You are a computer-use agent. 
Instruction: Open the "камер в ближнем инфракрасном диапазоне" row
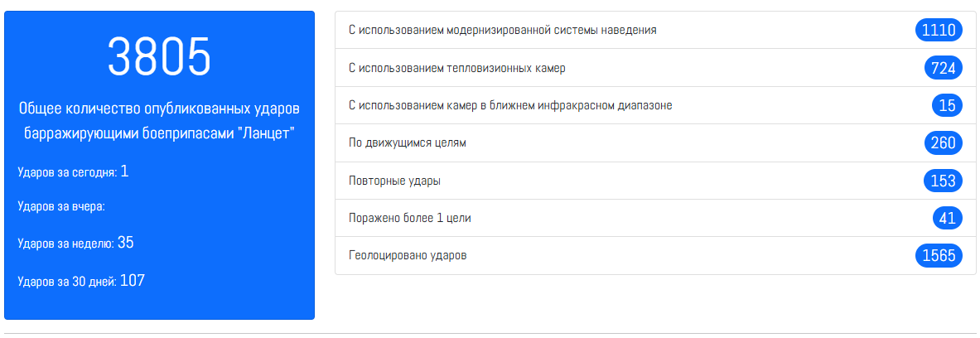point(510,105)
